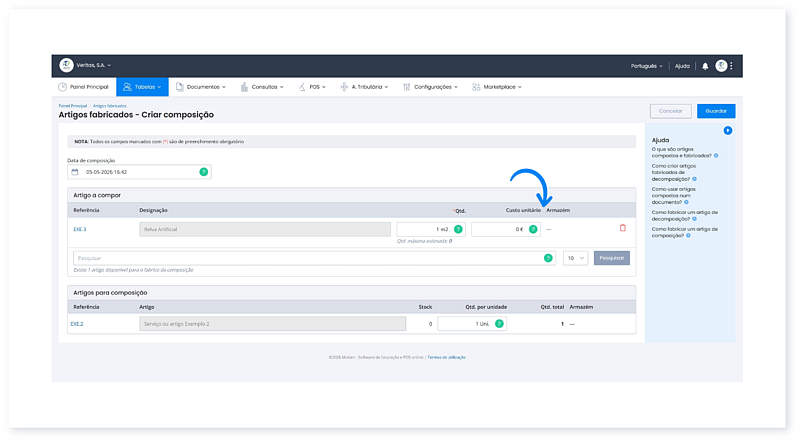Click the Painel Principal clock icon
The image size is (800, 442).
click(62, 87)
